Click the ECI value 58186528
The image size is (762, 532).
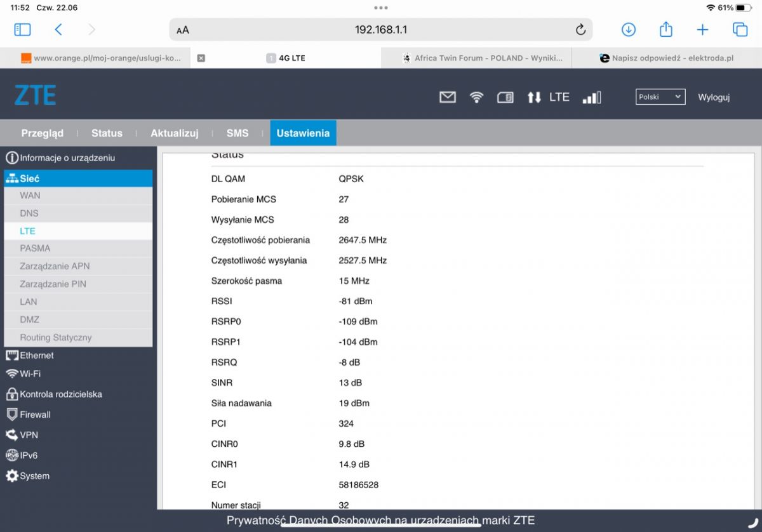[x=359, y=485]
